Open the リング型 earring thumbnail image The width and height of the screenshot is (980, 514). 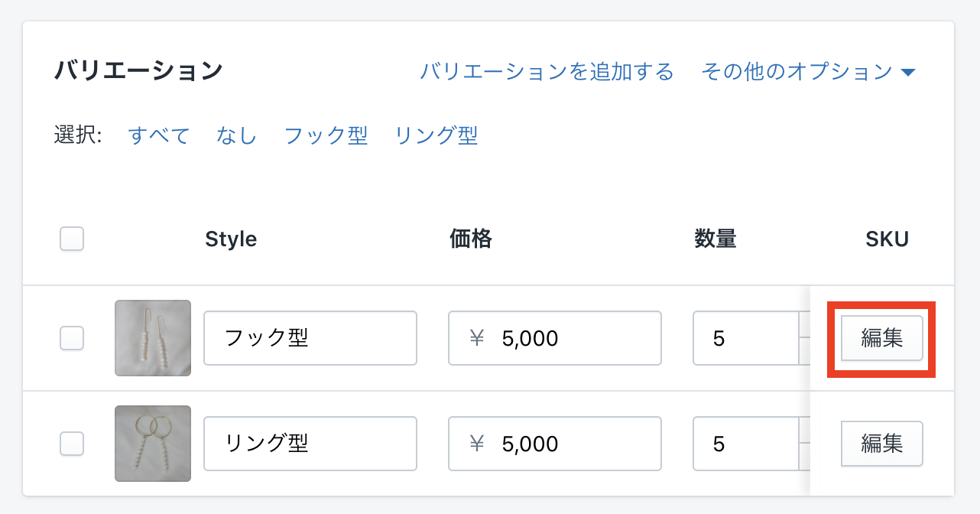coord(153,444)
